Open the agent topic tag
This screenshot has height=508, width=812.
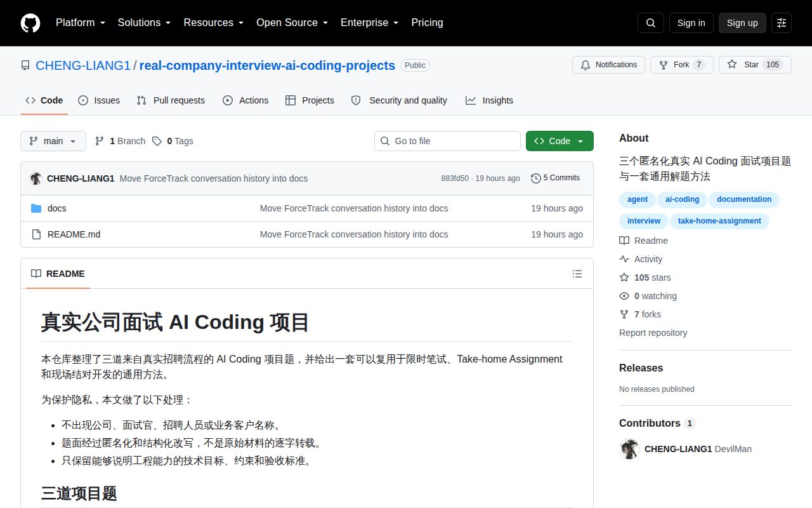coord(638,199)
